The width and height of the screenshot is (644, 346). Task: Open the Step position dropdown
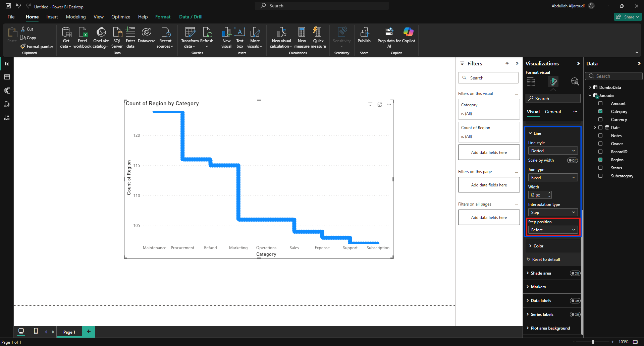click(x=552, y=230)
